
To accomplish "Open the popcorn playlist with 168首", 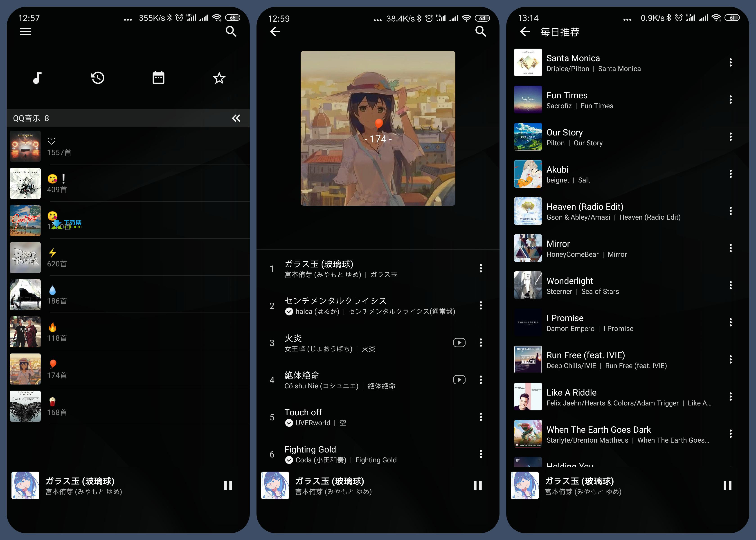I will 128,406.
